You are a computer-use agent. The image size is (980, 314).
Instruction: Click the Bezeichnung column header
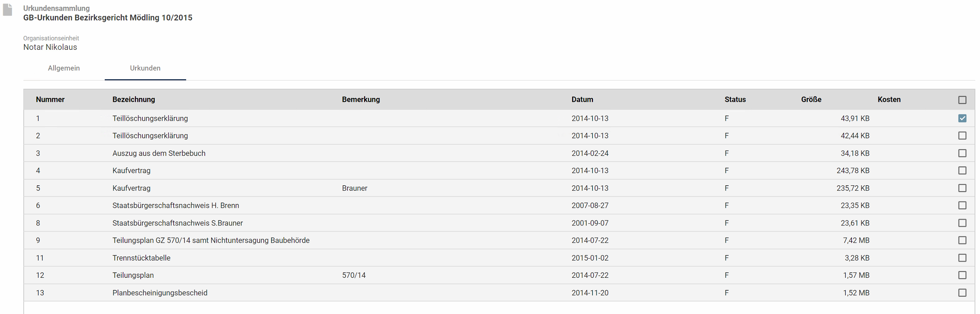tap(133, 100)
